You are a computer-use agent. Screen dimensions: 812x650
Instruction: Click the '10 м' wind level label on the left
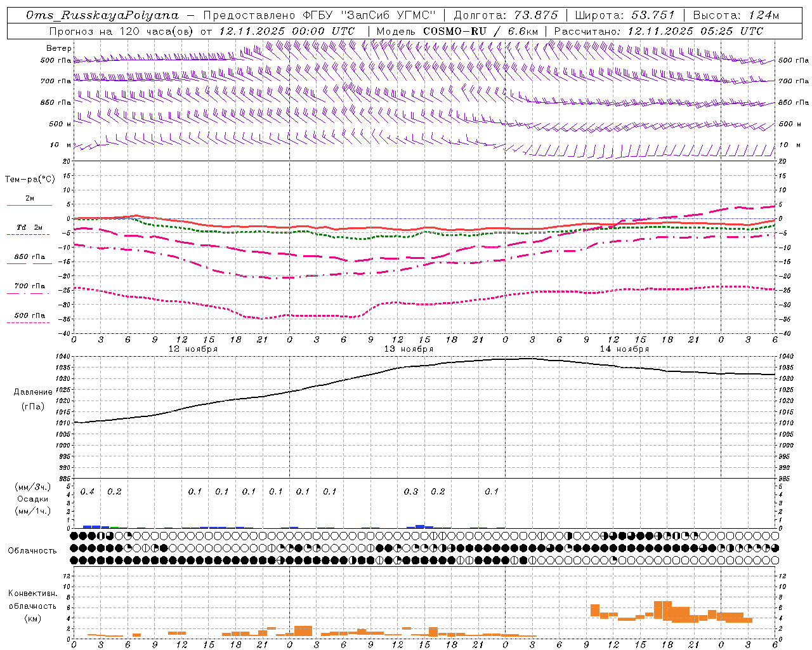61,145
